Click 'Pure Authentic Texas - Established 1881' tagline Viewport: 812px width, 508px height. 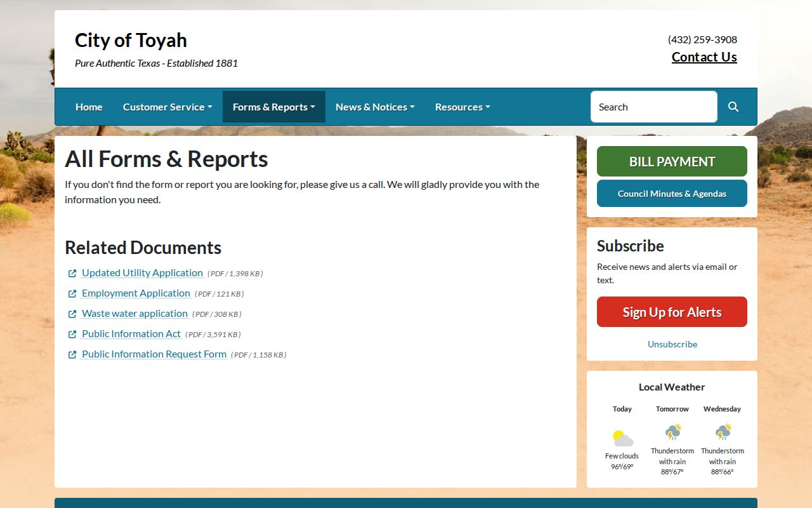point(156,63)
